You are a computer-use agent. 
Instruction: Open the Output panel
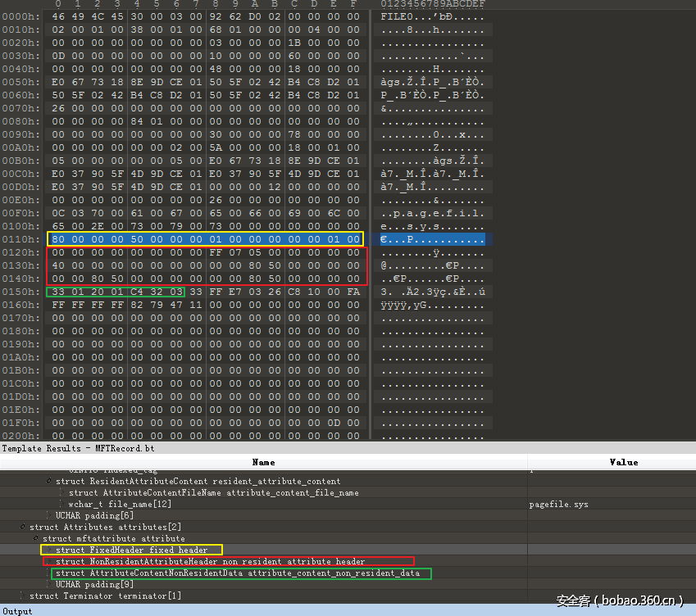click(17, 611)
